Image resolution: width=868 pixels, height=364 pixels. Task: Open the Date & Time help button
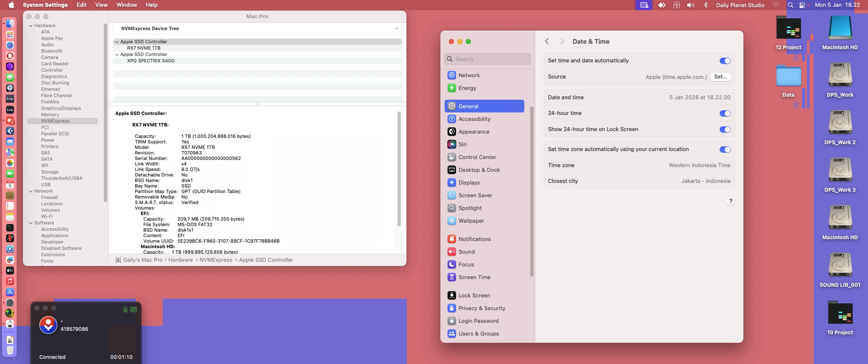[x=730, y=201]
